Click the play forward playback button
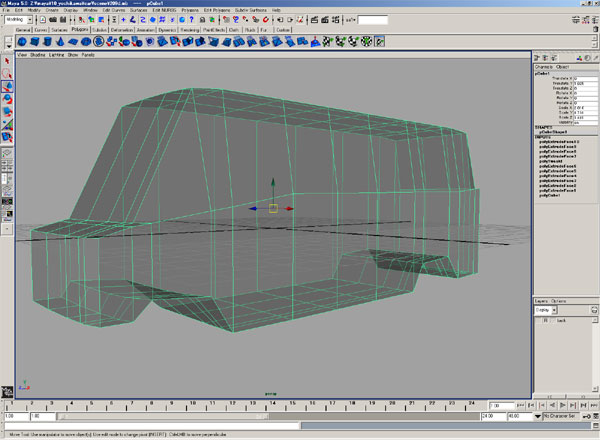This screenshot has width=600, height=440. (x=562, y=405)
